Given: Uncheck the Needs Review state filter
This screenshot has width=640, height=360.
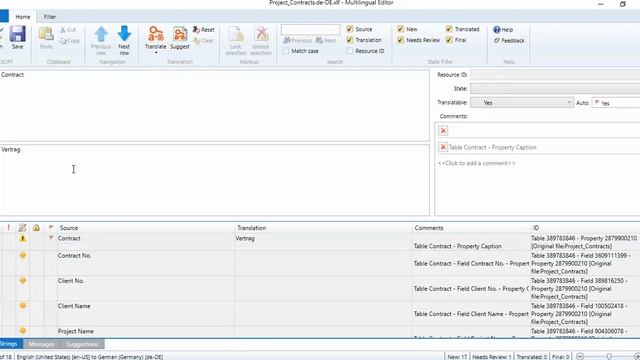Looking at the screenshot, I should [400, 40].
